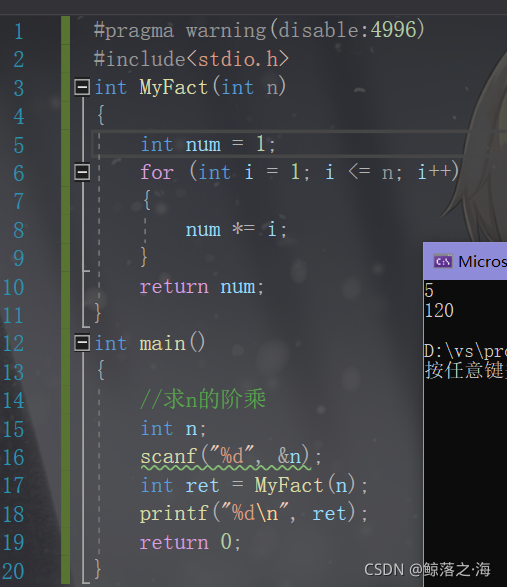This screenshot has height=587, width=507.
Task: Click '#pragma warning(disable:4996)' text
Action: (259, 30)
